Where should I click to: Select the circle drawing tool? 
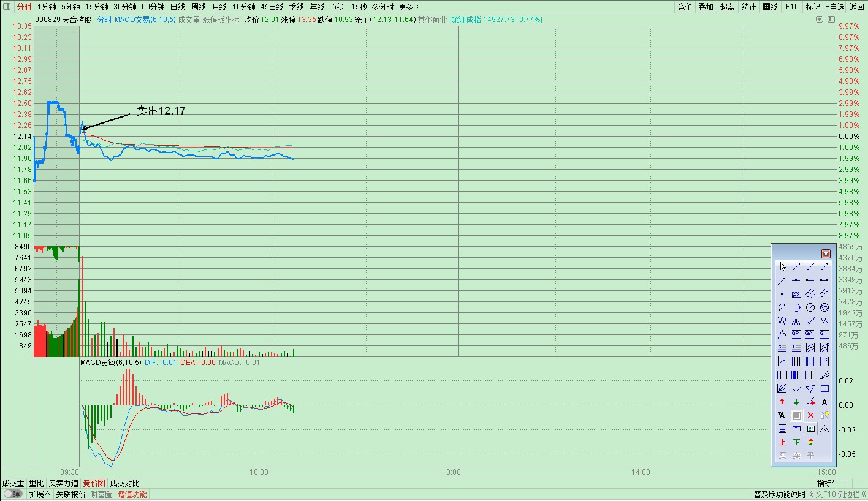[810, 307]
